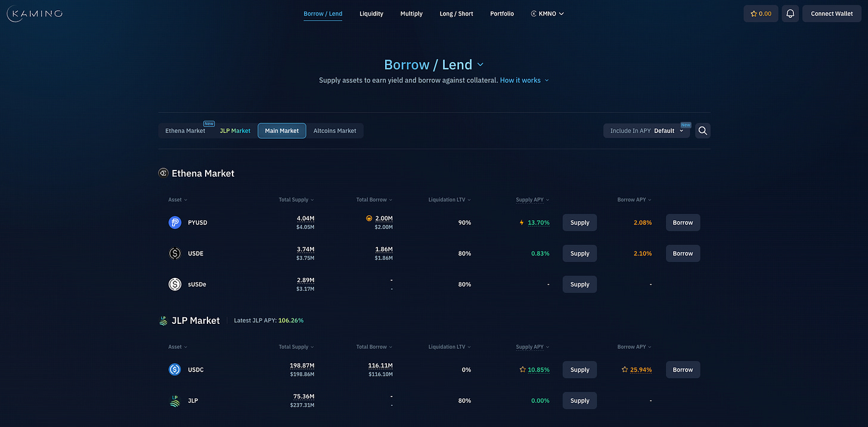Select the Altcoins Market tab
The width and height of the screenshot is (868, 427).
pyautogui.click(x=335, y=131)
